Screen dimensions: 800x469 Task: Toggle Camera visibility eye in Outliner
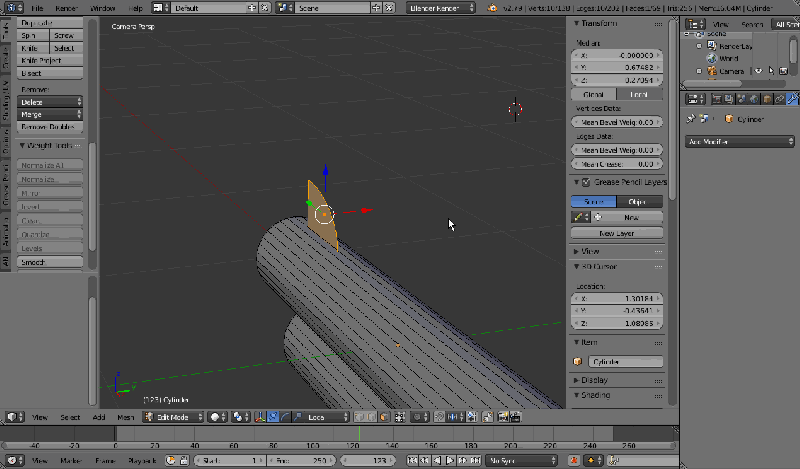click(759, 71)
